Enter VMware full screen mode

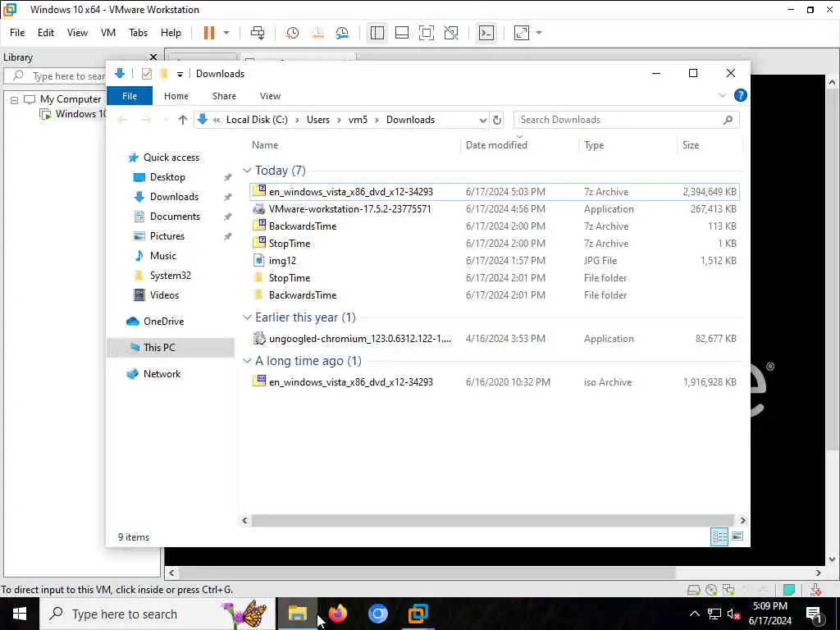tap(427, 33)
